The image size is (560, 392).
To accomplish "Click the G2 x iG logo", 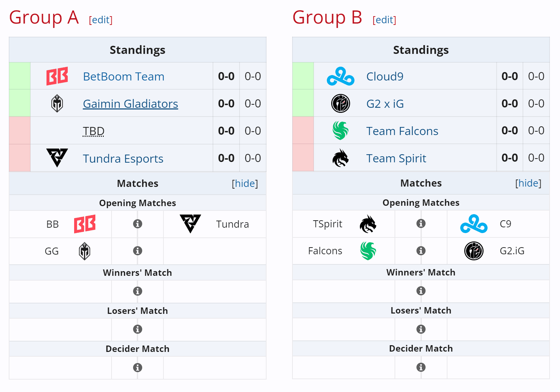I will pos(341,103).
